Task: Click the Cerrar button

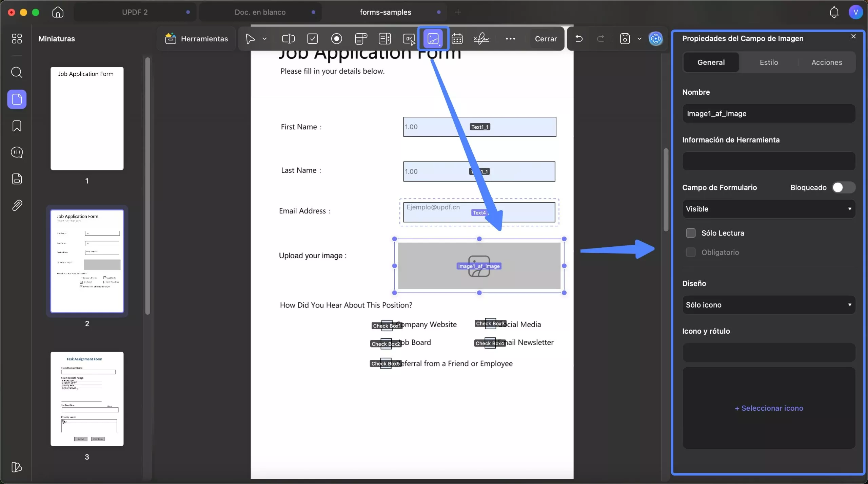Action: [546, 39]
